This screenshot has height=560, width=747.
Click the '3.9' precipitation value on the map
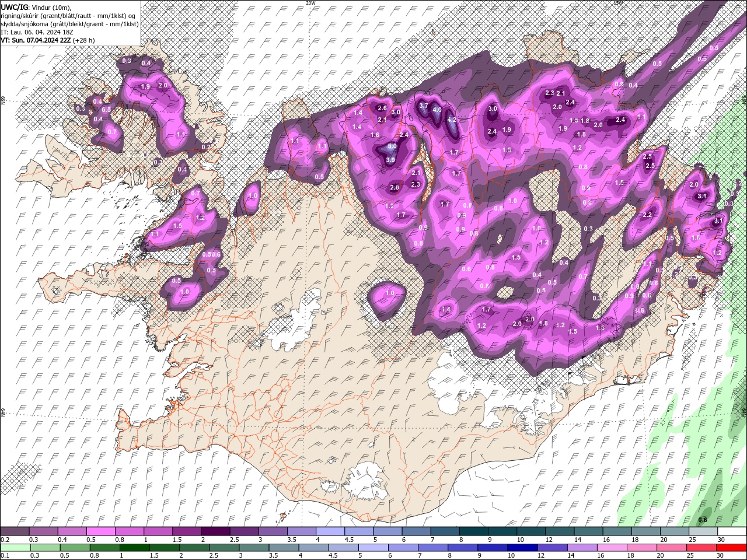(390, 160)
